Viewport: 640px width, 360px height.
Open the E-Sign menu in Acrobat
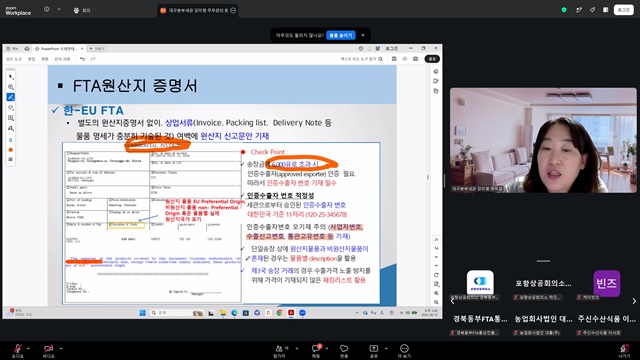pos(62,59)
